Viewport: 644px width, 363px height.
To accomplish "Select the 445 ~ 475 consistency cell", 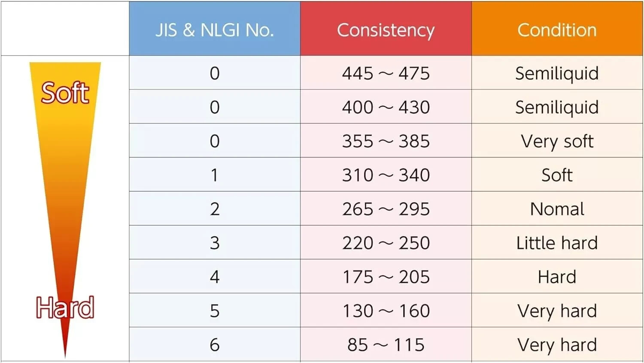I will [x=386, y=73].
